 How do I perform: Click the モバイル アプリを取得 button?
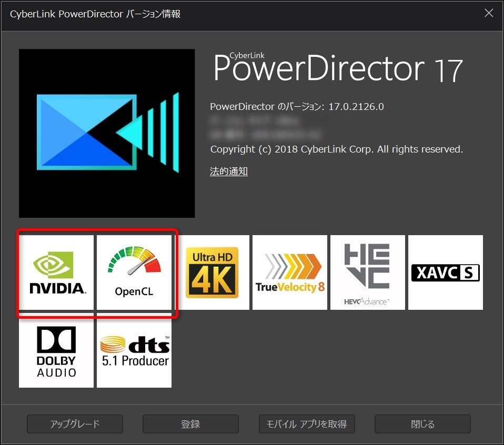click(307, 424)
